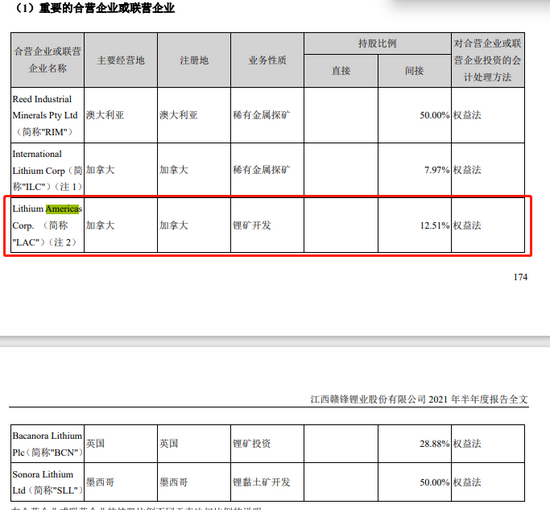Image resolution: width=550 pixels, height=510 pixels.
Task: Click 加拿大 under 注册地 for ILC
Action: point(174,170)
